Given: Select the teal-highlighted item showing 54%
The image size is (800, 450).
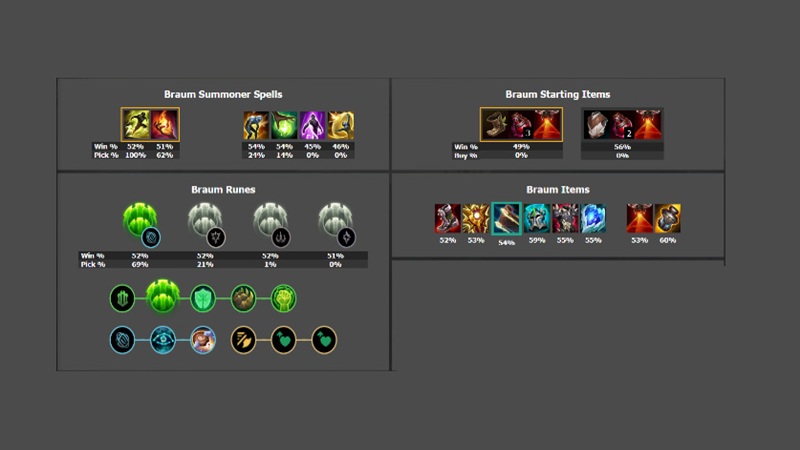Looking at the screenshot, I should point(506,218).
